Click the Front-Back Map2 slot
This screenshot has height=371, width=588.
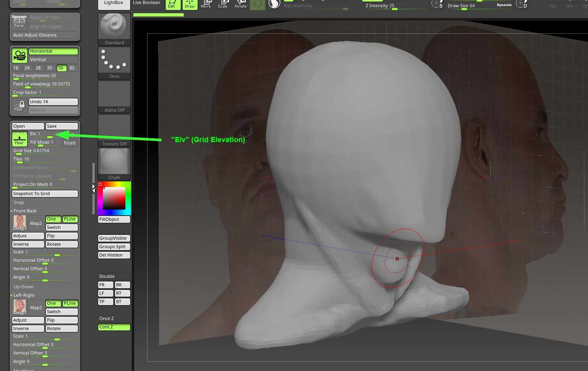pos(36,223)
